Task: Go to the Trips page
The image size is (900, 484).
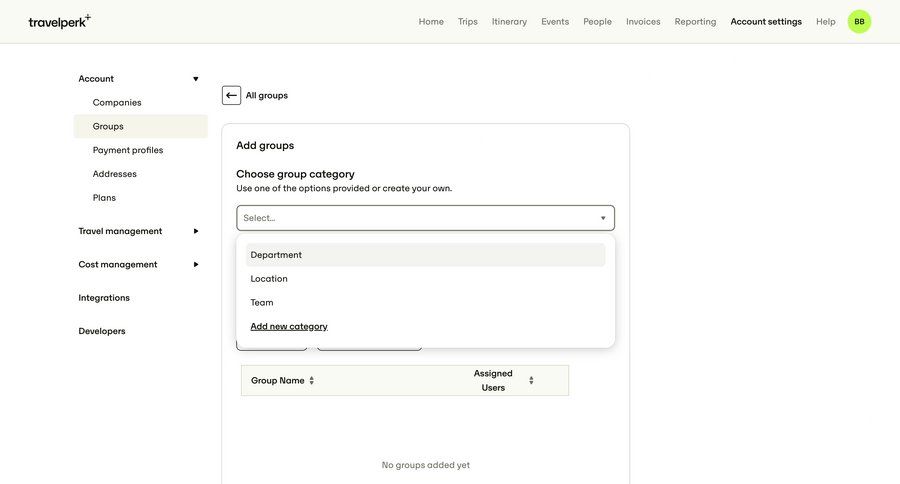Action: (x=468, y=21)
